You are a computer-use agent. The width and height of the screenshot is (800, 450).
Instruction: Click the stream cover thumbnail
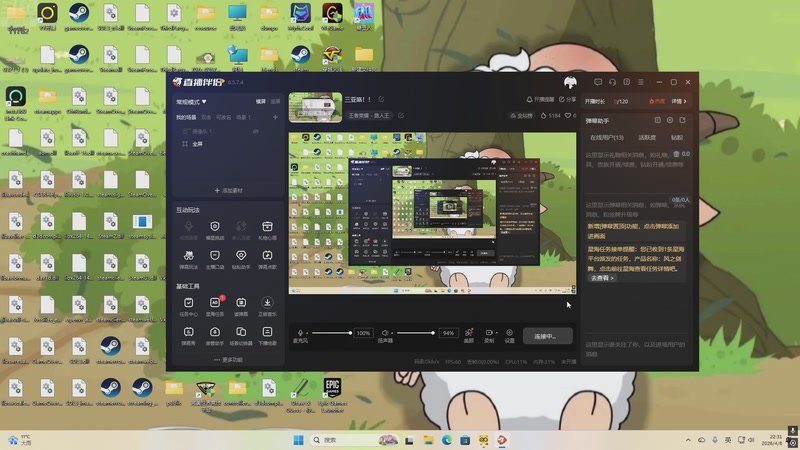click(315, 107)
